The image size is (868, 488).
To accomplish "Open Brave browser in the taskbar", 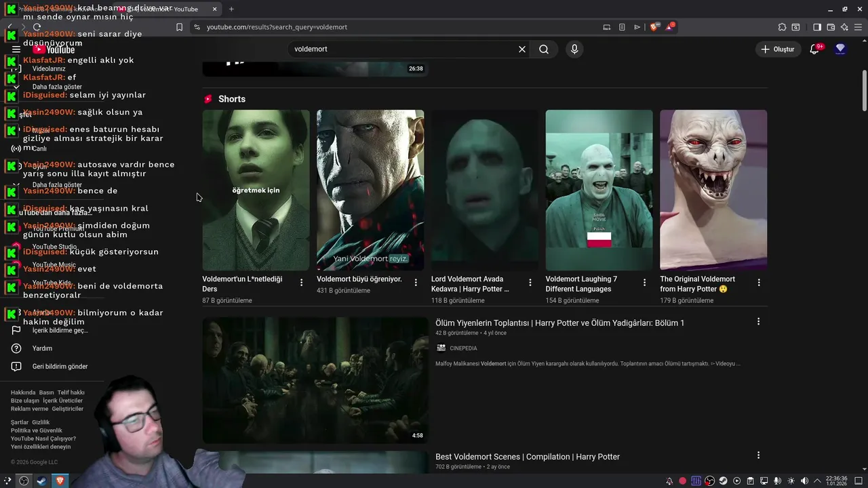I will (60, 481).
